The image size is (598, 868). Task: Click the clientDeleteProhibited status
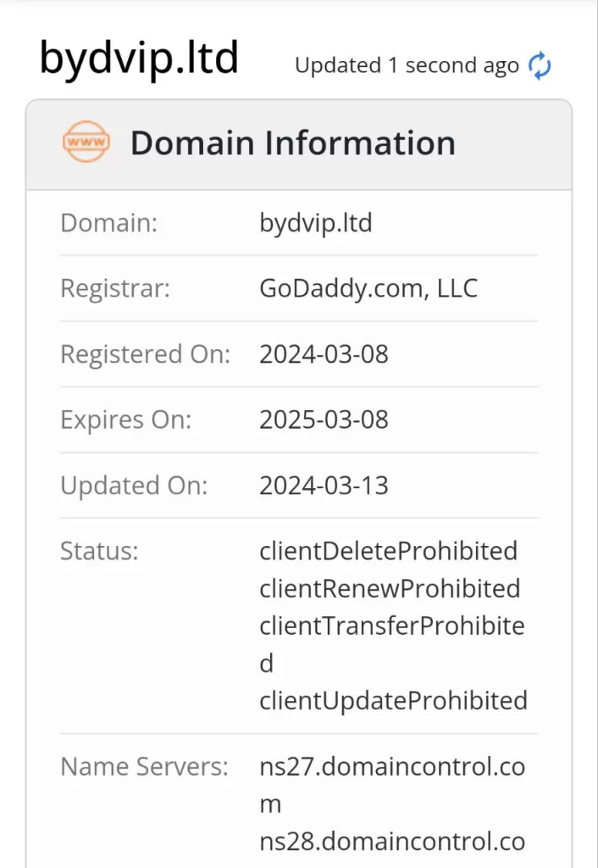click(x=388, y=551)
